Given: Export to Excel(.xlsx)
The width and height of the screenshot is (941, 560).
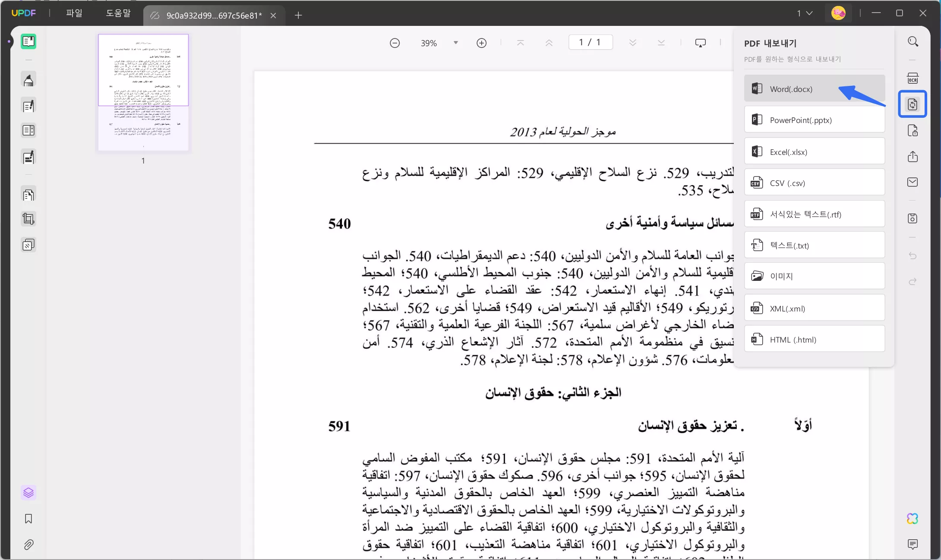Looking at the screenshot, I should coord(815,151).
